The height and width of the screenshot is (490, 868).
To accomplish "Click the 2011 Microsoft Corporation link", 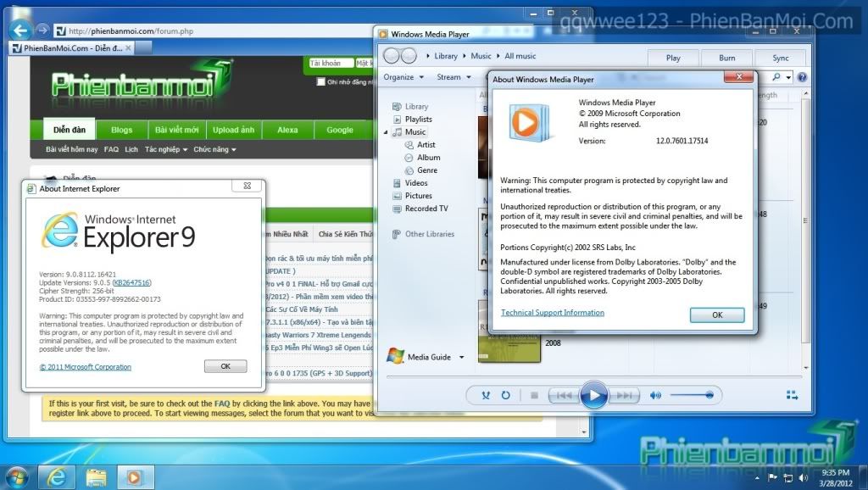I will point(86,367).
